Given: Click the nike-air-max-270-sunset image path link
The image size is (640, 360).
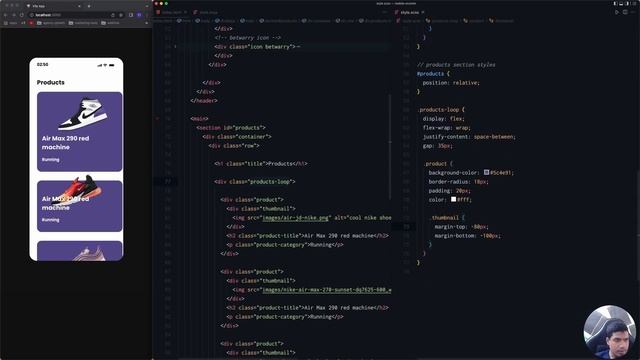Looking at the screenshot, I should pyautogui.click(x=327, y=290).
